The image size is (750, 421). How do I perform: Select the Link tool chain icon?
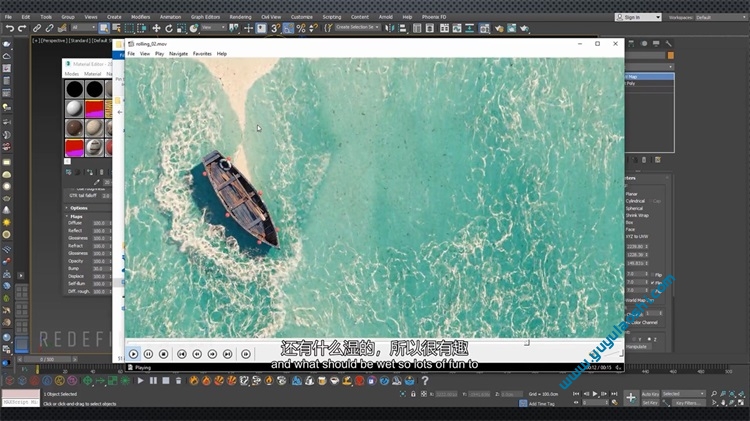pyautogui.click(x=37, y=29)
